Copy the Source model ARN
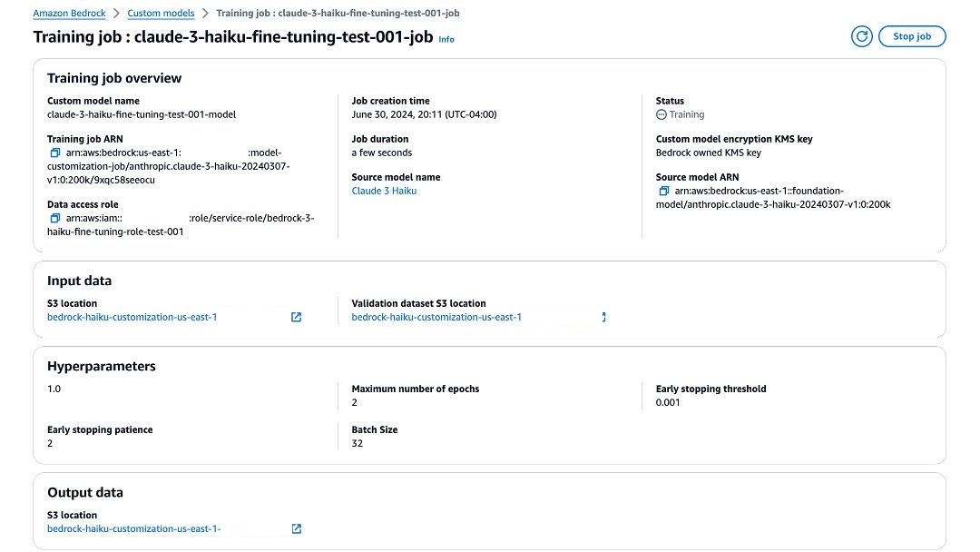Image resolution: width=980 pixels, height=552 pixels. [664, 191]
